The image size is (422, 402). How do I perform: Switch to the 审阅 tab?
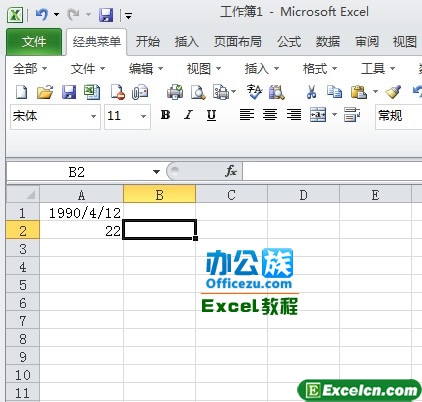(367, 42)
